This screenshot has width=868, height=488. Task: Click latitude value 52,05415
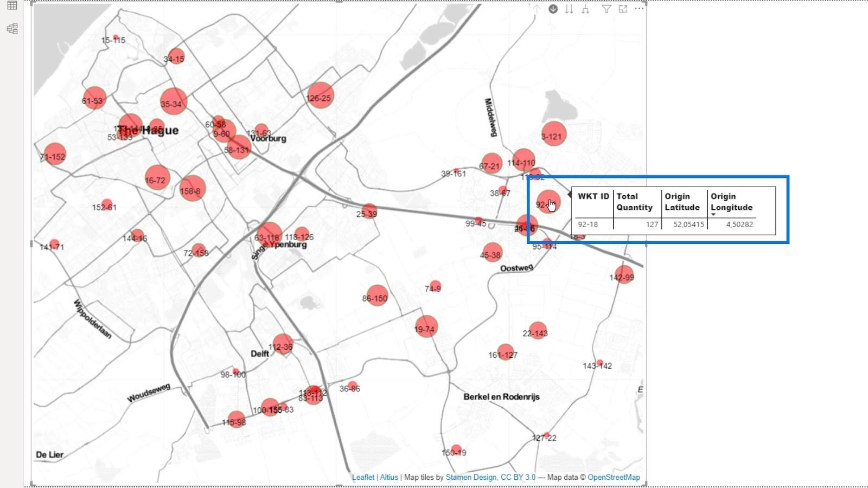click(x=688, y=224)
